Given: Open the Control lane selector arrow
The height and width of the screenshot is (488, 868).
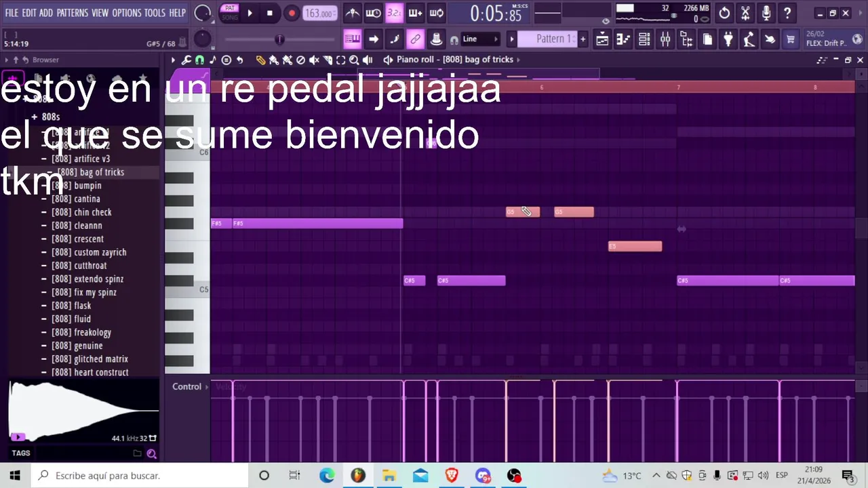Looking at the screenshot, I should coord(208,387).
